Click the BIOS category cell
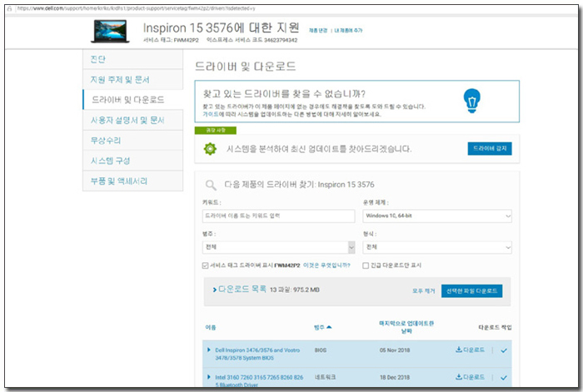The height and width of the screenshot is (392, 583). tap(321, 350)
